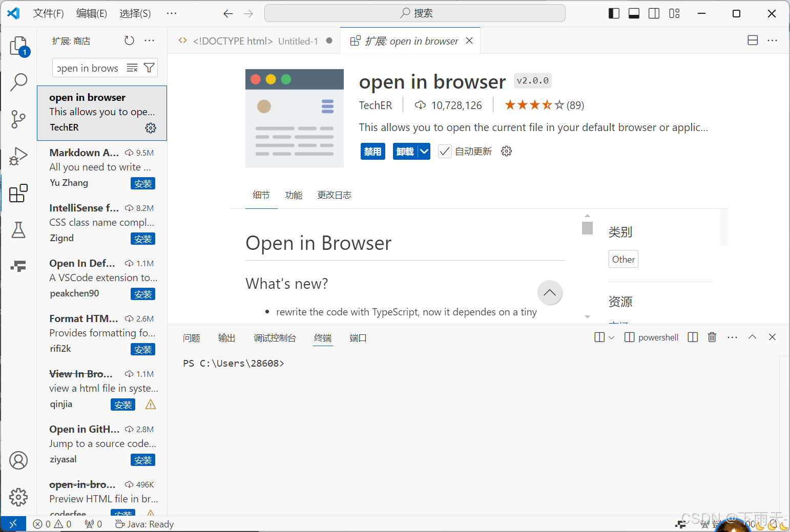Open gear menu for open in browser list item

(151, 128)
